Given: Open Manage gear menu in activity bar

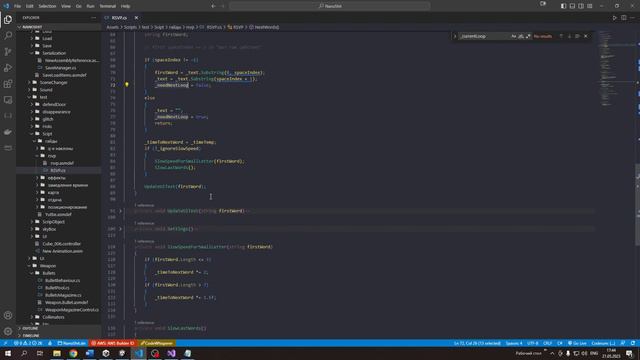Looking at the screenshot, I should click(x=8, y=331).
